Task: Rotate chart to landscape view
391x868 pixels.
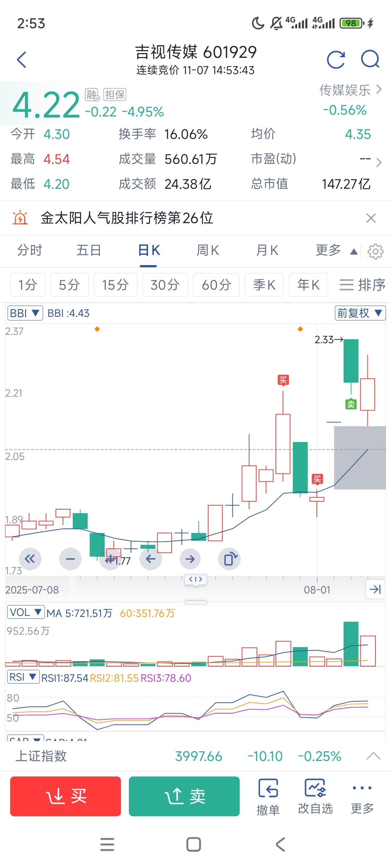Action: pos(230,559)
